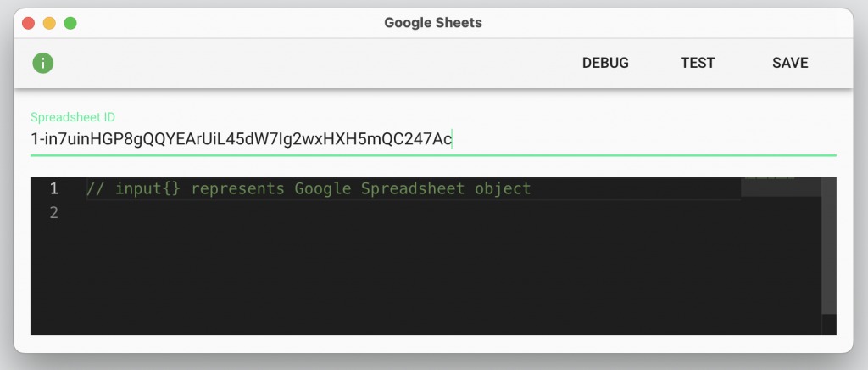Open the green info icon

[x=42, y=63]
